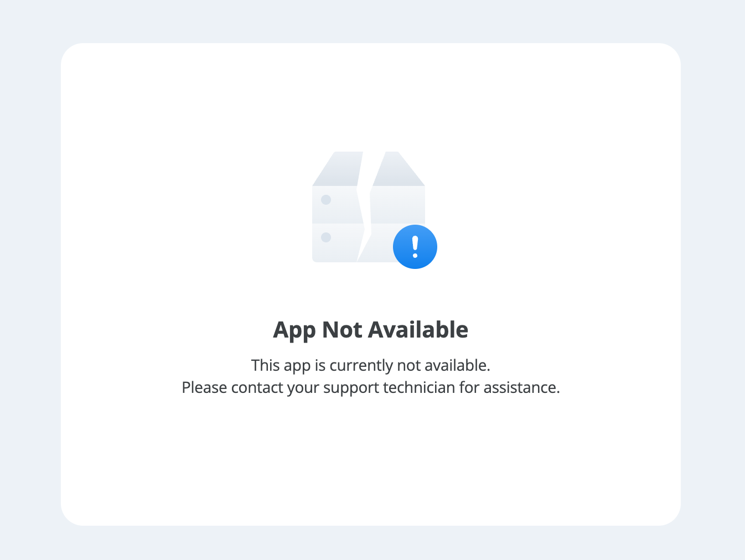The height and width of the screenshot is (560, 745).
Task: Click the white exclamation mark inside blue circle
Action: point(415,247)
